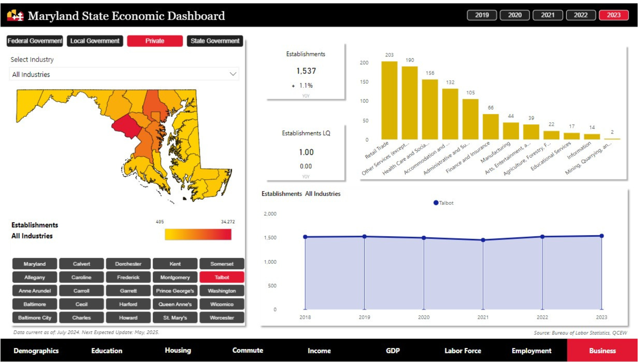Expand the Select Industry dropdown arrow
Viewport: 644px width, 362px height.
tap(233, 74)
